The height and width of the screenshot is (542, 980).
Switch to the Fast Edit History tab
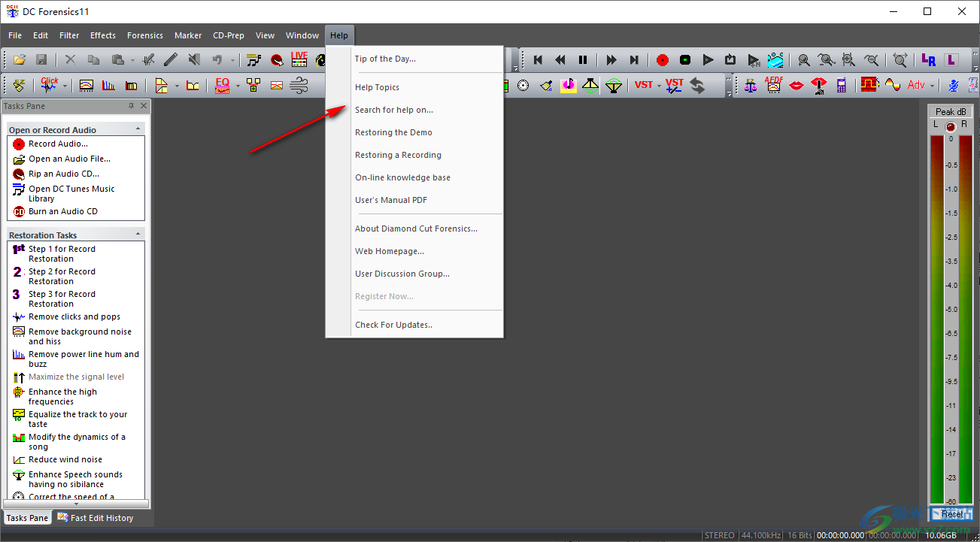(x=102, y=518)
